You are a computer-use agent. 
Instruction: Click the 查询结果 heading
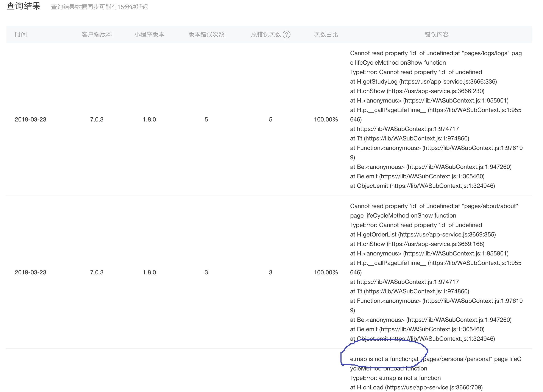[x=23, y=6]
